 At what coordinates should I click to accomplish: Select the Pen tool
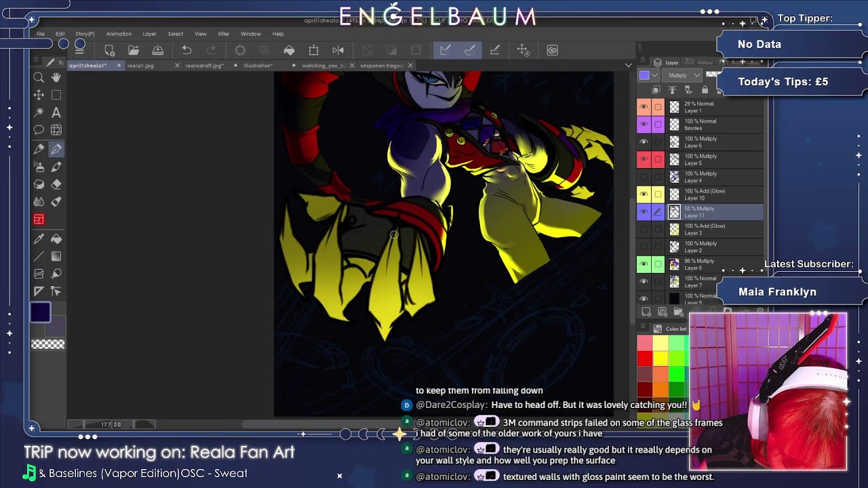[39, 149]
